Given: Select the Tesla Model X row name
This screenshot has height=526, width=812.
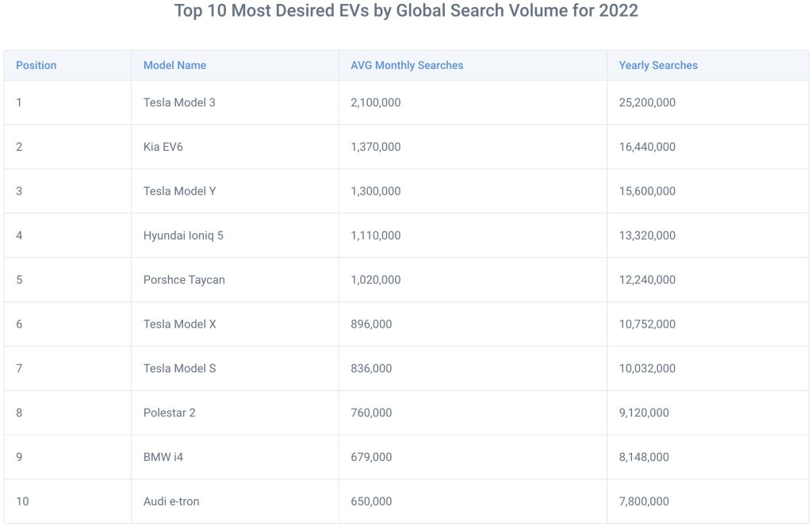Looking at the screenshot, I should click(179, 324).
